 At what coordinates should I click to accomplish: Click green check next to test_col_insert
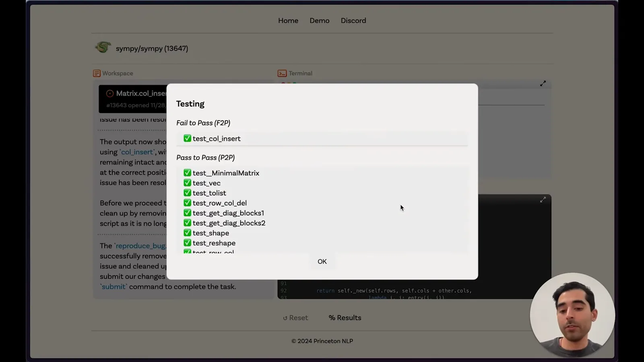[x=187, y=138]
